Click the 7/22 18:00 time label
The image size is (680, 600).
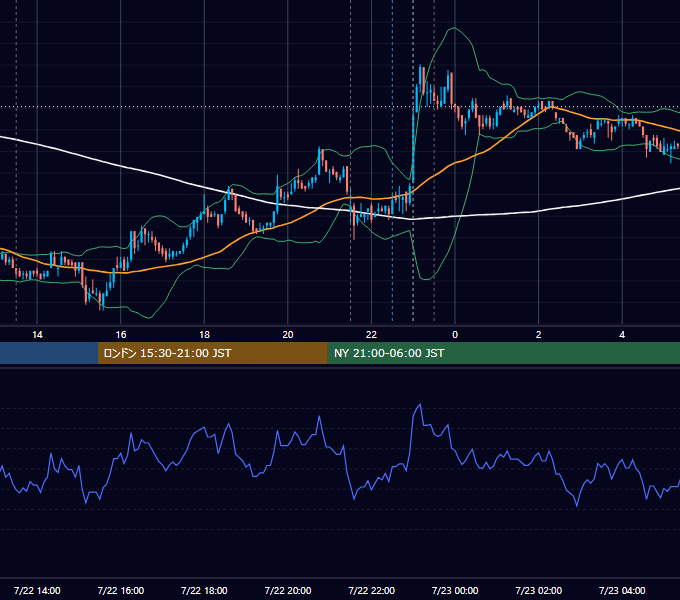point(204,590)
